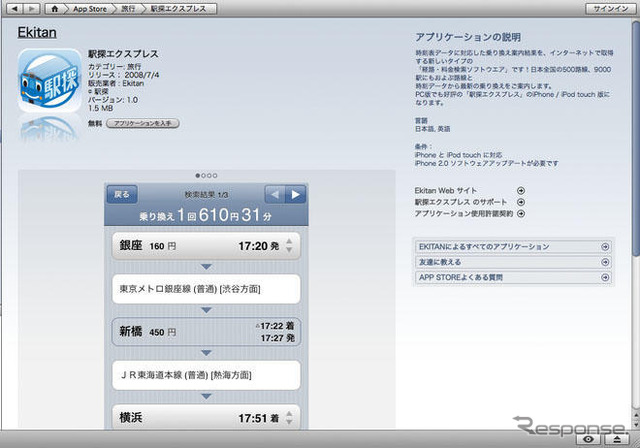Show the fourth screenshot page dot
The height and width of the screenshot is (448, 640).
coord(215,175)
